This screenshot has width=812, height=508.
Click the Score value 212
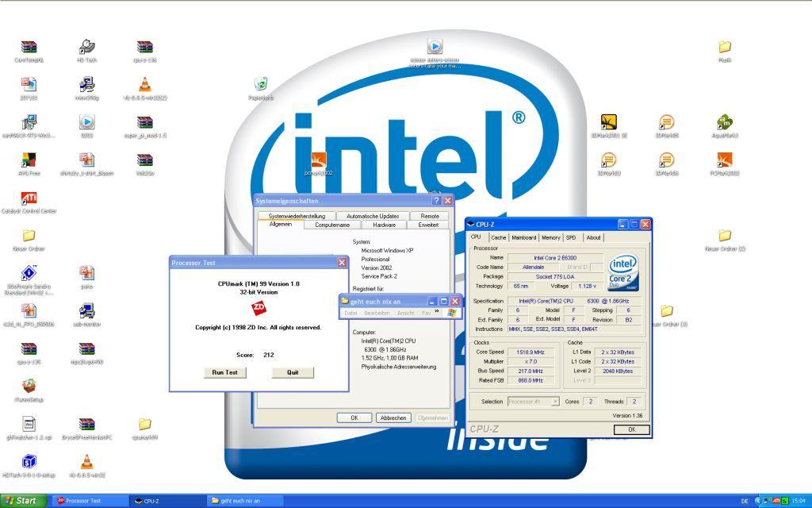tap(268, 355)
